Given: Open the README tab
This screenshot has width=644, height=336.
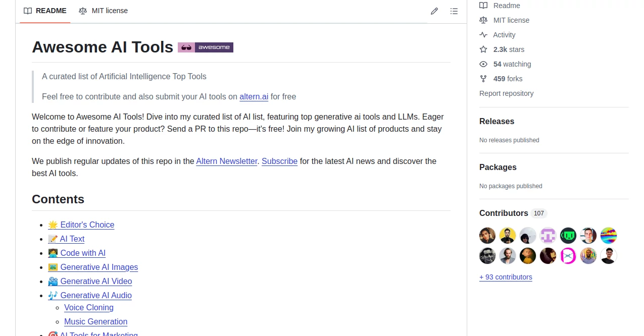Looking at the screenshot, I should (45, 11).
